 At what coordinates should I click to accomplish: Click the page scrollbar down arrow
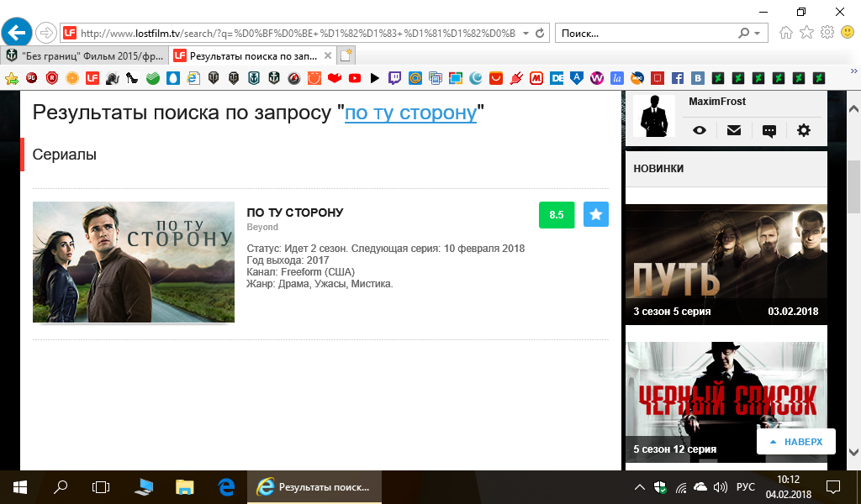(853, 453)
